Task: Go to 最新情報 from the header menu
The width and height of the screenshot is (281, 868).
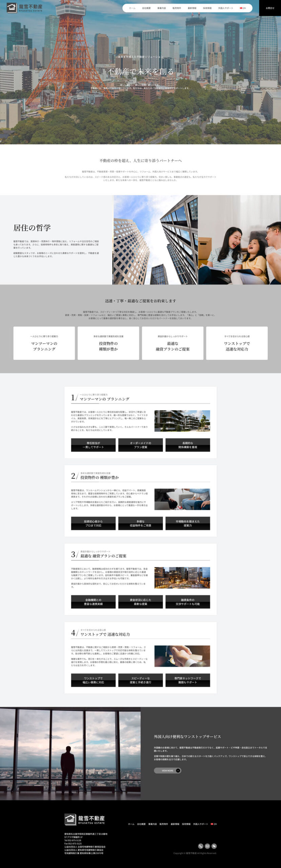Action: [192, 8]
